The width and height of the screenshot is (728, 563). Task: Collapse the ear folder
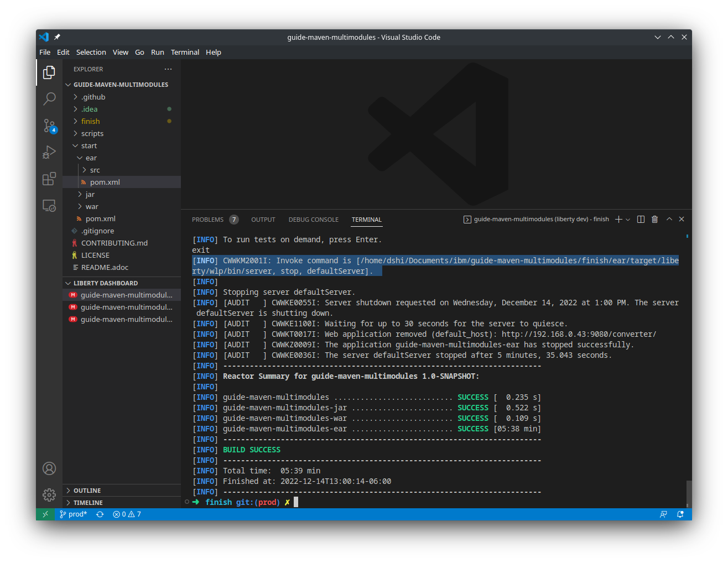(122, 158)
